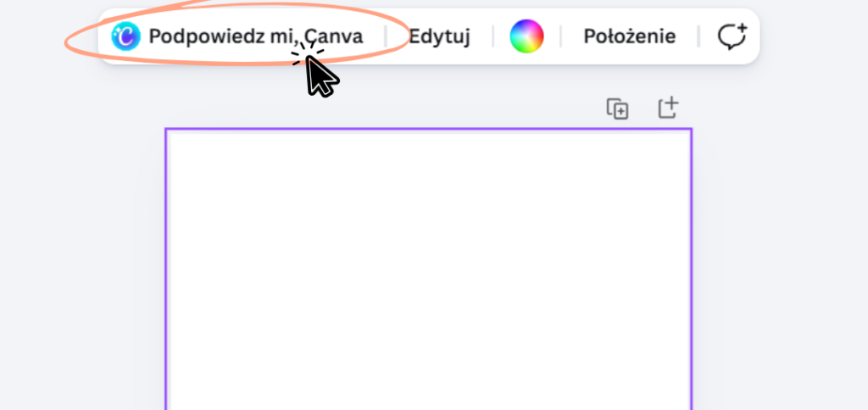Screen dimensions: 868x410
Task: Open the "Położenie" menu
Action: pyautogui.click(x=629, y=36)
